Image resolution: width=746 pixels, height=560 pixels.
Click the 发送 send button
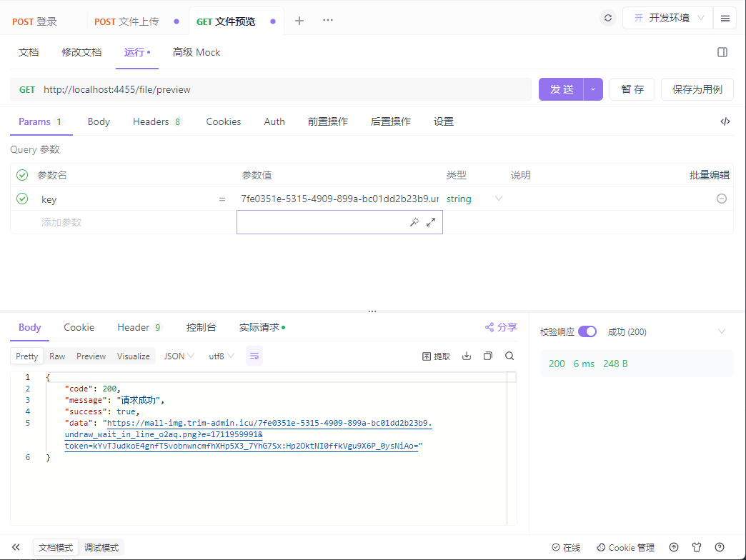(562, 89)
